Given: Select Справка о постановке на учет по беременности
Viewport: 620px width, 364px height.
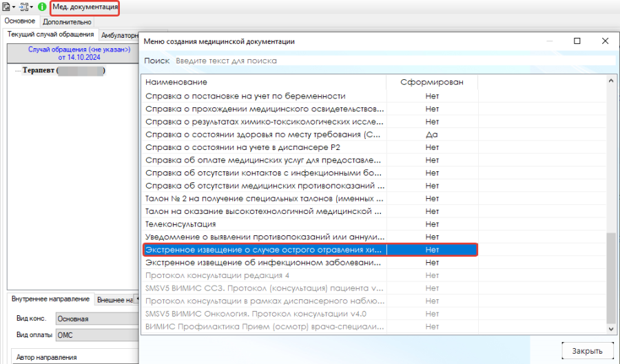Looking at the screenshot, I should click(x=310, y=96).
